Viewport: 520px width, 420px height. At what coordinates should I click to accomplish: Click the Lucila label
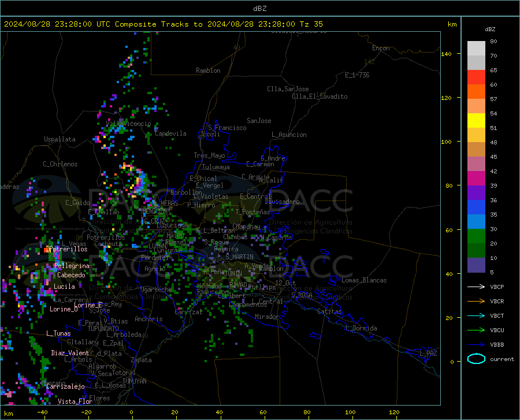64,287
